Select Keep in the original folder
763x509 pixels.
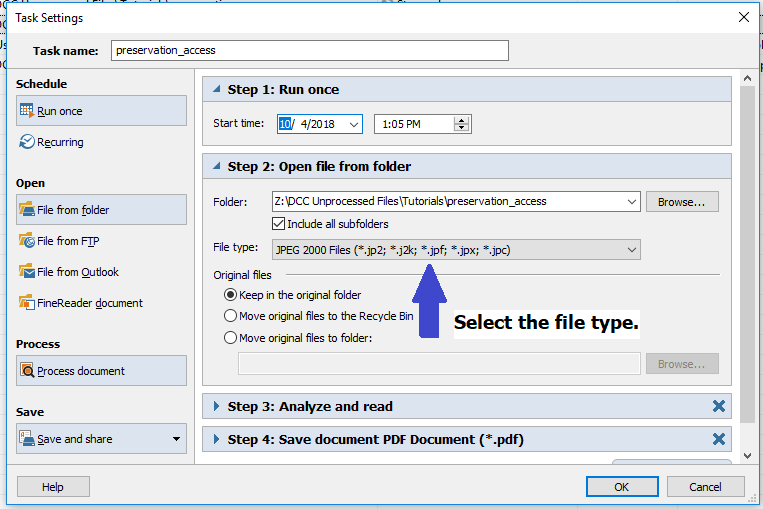pyautogui.click(x=231, y=295)
